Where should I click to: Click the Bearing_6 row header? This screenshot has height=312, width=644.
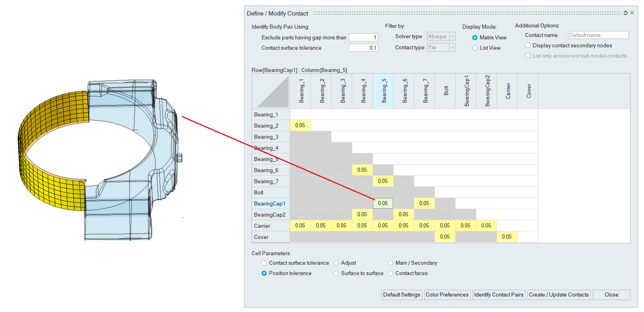tap(271, 170)
